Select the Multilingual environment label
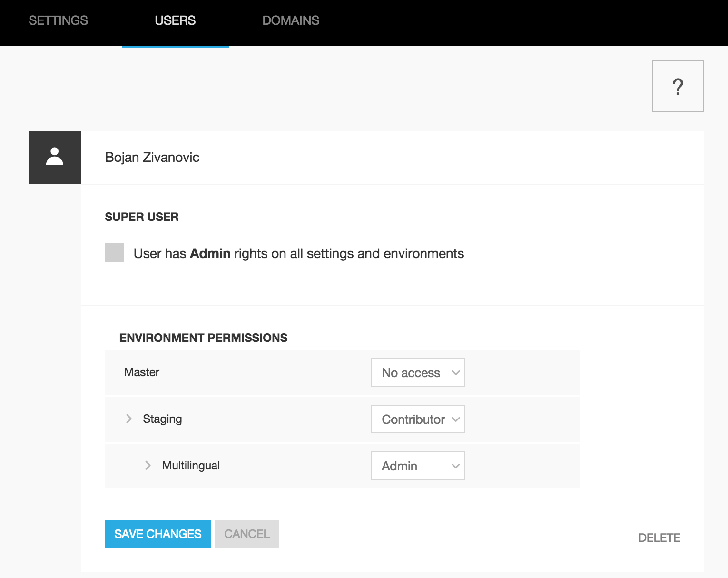The height and width of the screenshot is (578, 728). tap(191, 466)
